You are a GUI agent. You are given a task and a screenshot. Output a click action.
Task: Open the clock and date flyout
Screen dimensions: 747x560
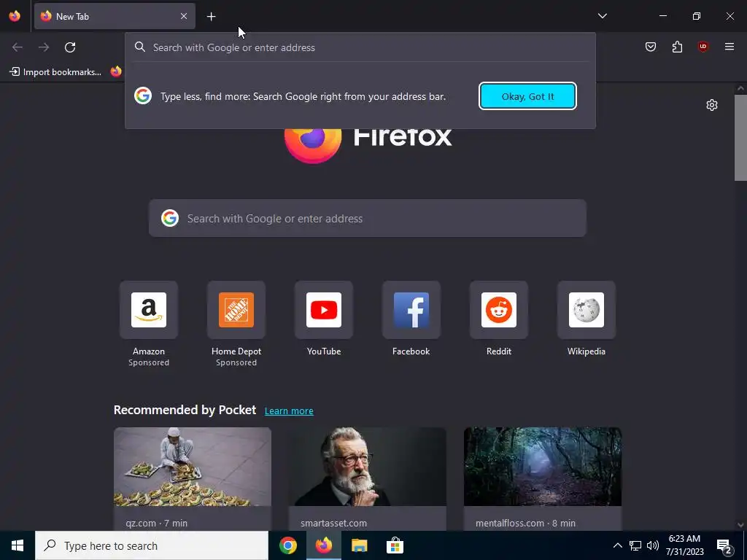point(684,545)
